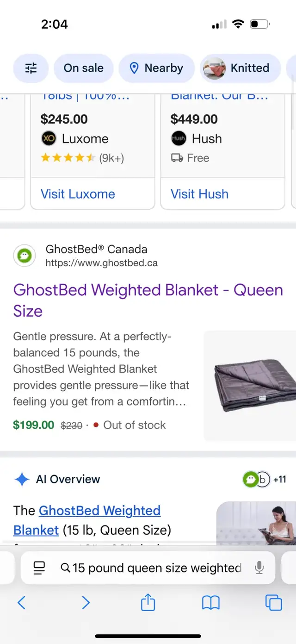Open Safari bookmarks icon
Screen dimensions: 296x644
tap(210, 603)
